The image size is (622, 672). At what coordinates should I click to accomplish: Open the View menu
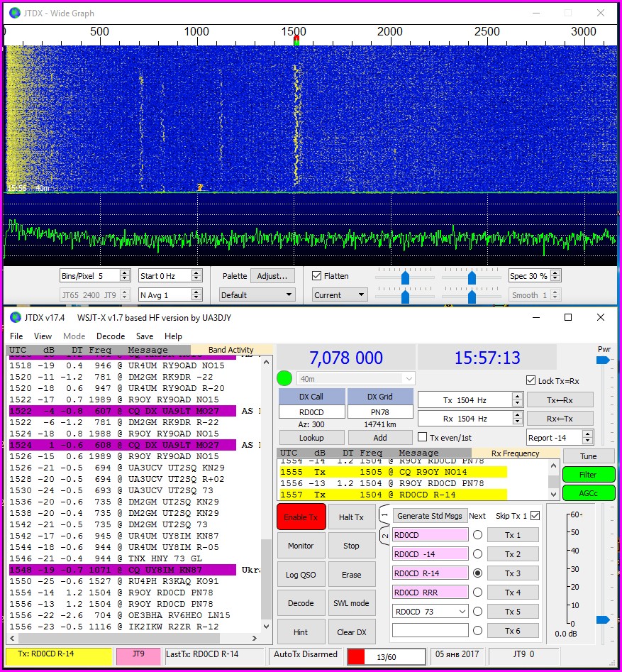[43, 336]
